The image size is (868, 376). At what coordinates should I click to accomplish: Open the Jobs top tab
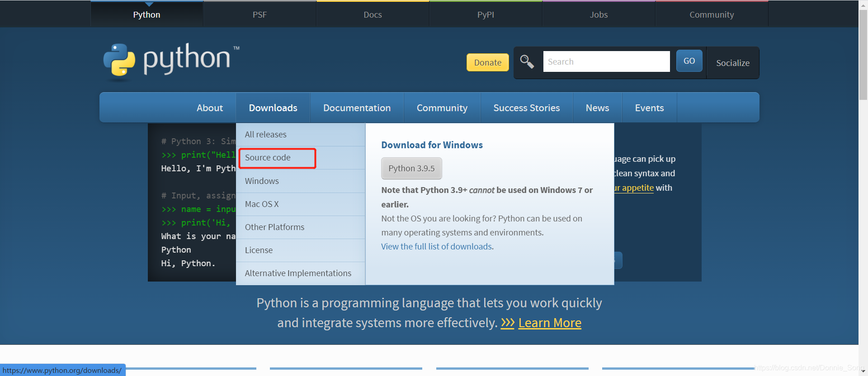tap(599, 14)
